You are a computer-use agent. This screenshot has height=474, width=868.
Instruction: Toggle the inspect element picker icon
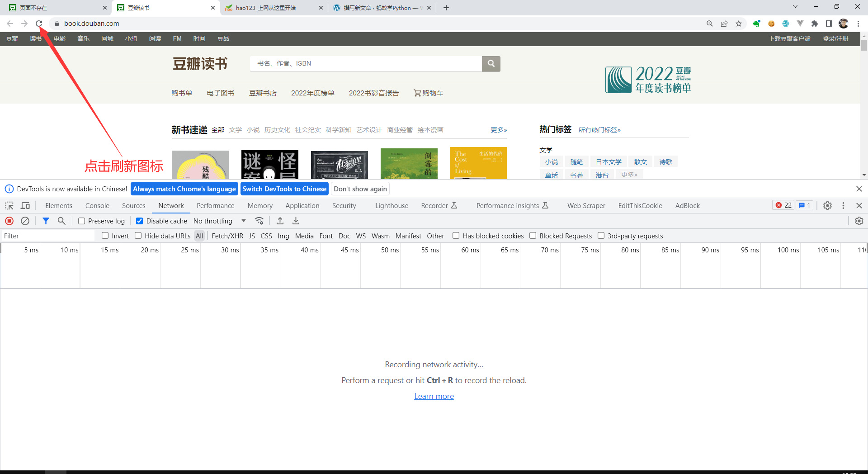pyautogui.click(x=9, y=206)
